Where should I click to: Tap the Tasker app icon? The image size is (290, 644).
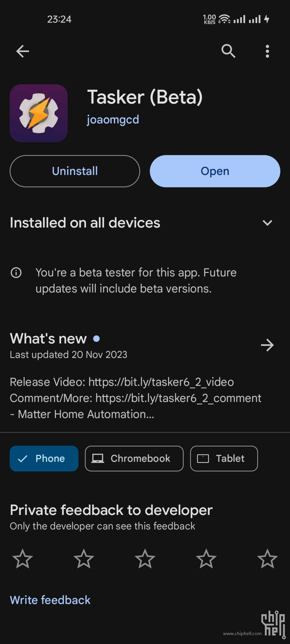39,113
